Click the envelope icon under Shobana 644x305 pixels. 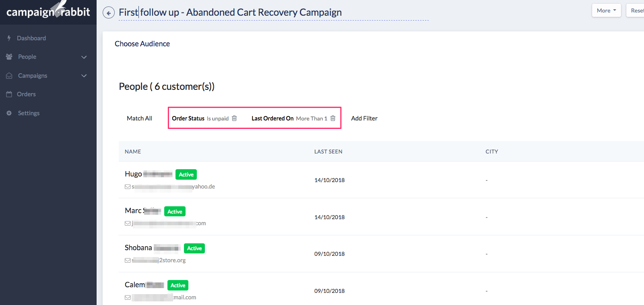click(128, 260)
